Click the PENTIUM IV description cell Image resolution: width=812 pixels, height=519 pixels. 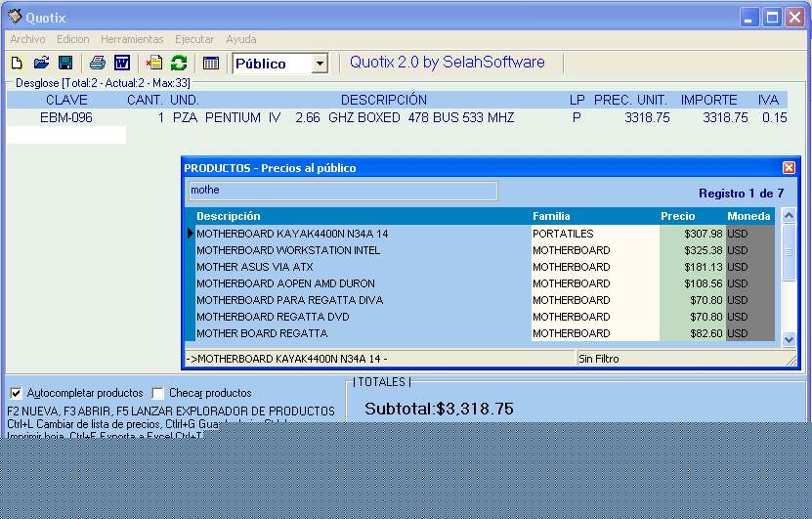(360, 117)
